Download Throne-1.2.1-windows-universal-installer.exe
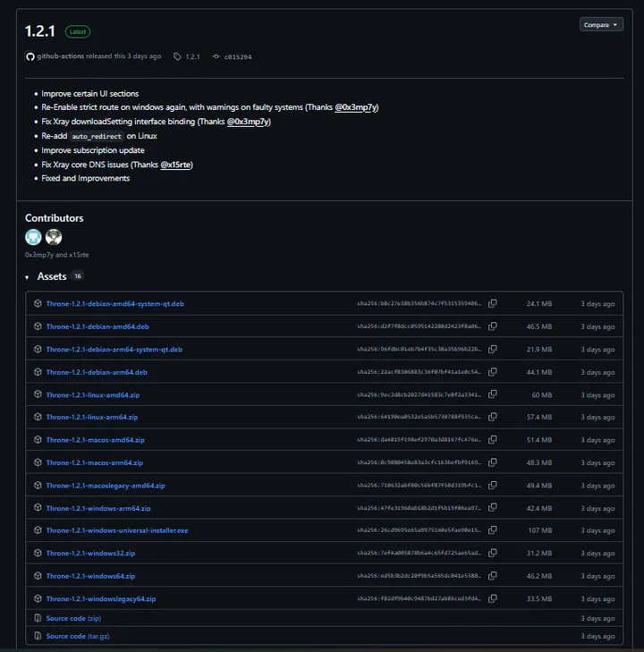The height and width of the screenshot is (652, 644). [117, 530]
